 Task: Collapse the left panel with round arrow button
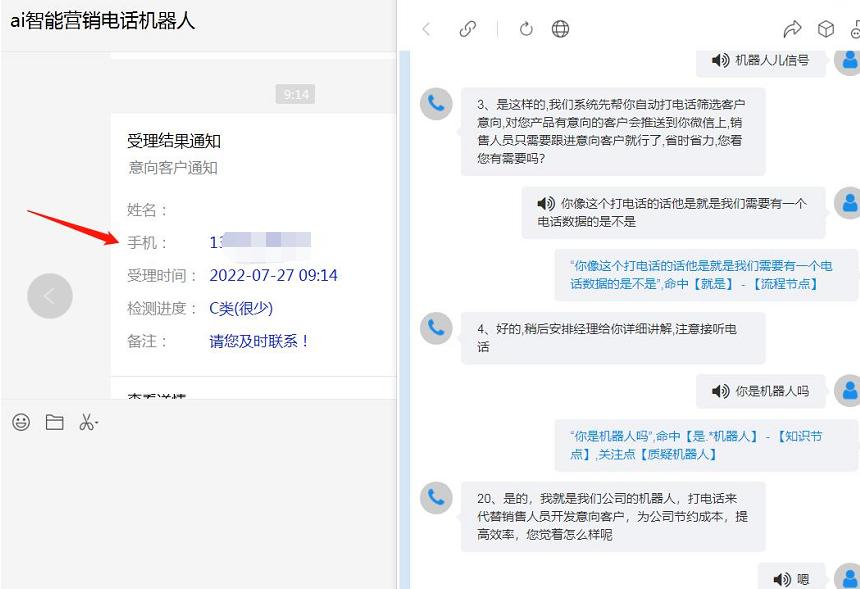click(49, 296)
